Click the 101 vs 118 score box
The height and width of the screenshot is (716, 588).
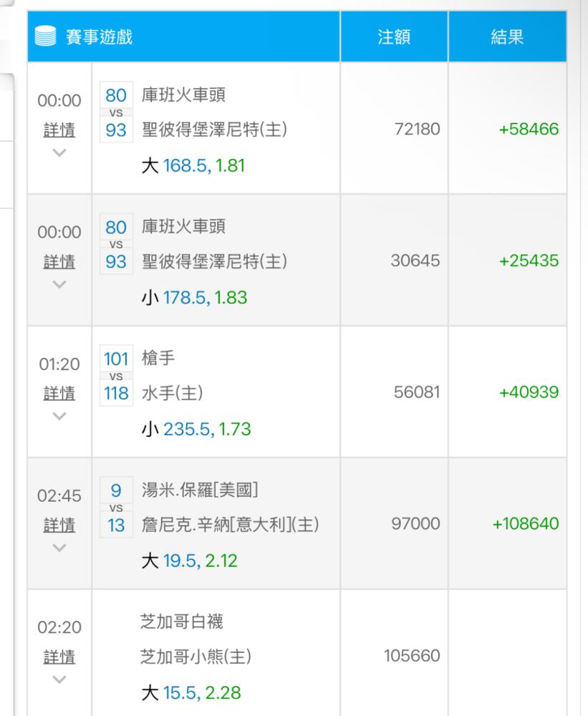point(116,375)
